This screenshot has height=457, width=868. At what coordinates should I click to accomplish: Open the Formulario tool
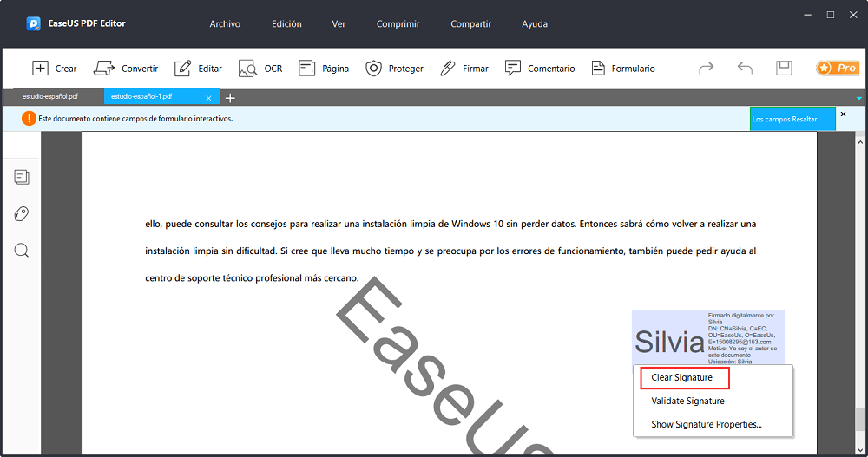click(622, 68)
